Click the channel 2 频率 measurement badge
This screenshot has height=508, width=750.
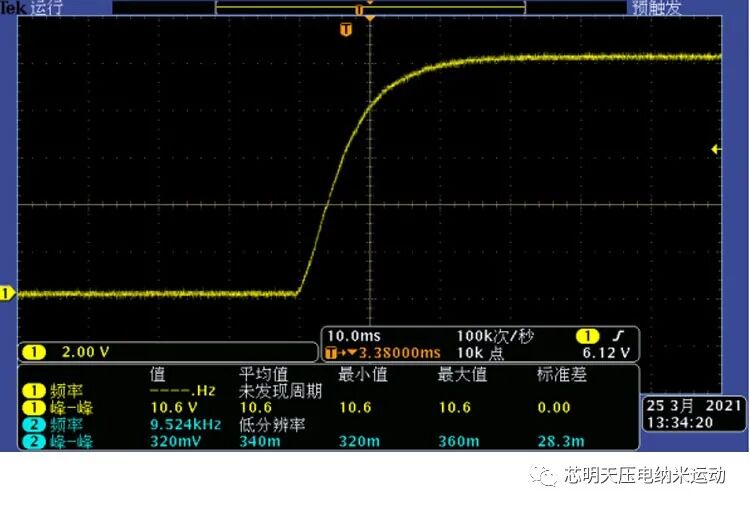[33, 424]
